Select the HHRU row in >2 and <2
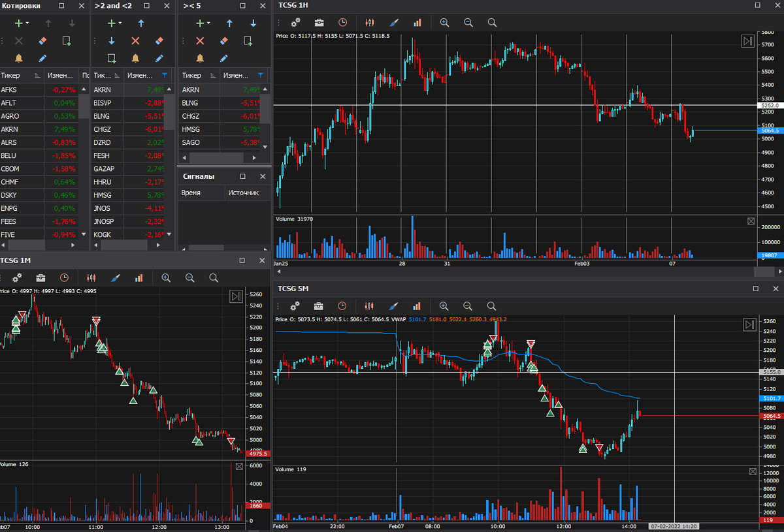Image resolution: width=784 pixels, height=532 pixels. pyautogui.click(x=128, y=181)
